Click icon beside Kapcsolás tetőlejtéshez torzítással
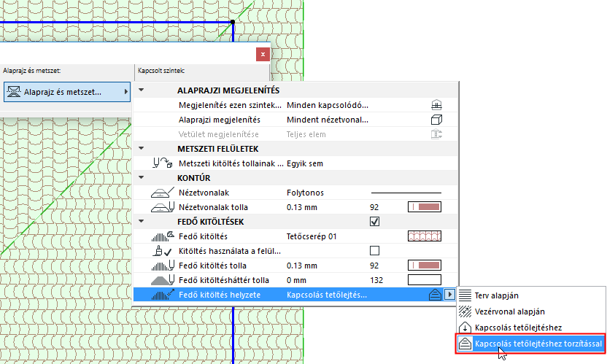 pyautogui.click(x=465, y=344)
